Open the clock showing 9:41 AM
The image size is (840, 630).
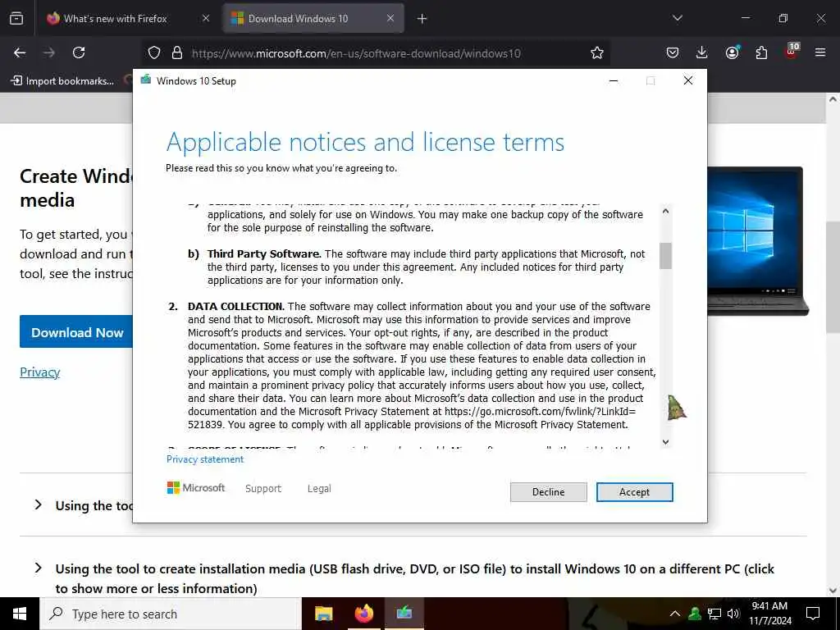tap(769, 614)
